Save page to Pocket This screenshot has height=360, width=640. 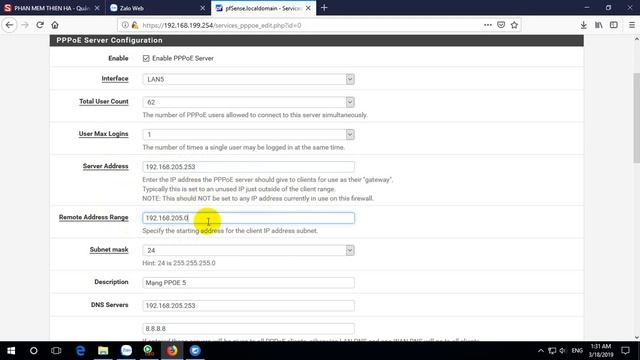(501, 25)
